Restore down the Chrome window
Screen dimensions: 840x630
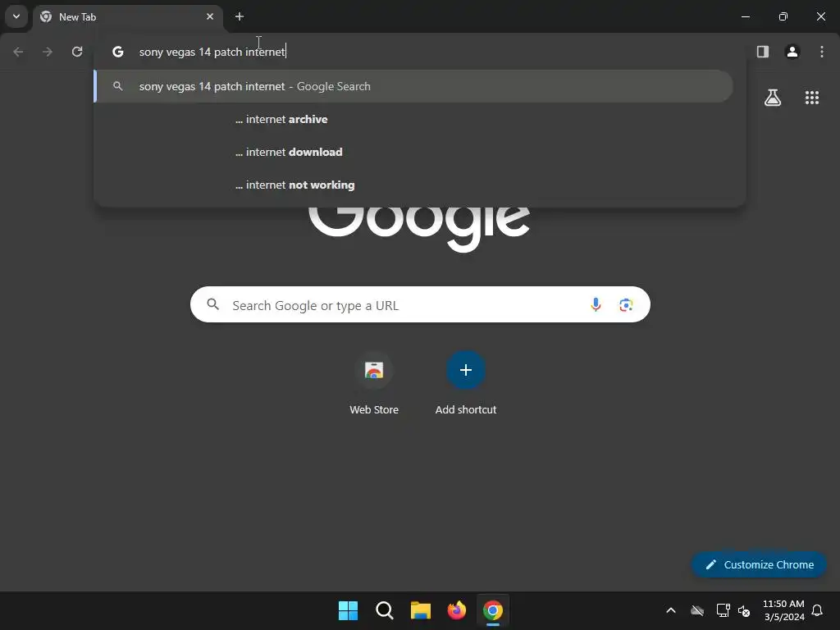783,16
